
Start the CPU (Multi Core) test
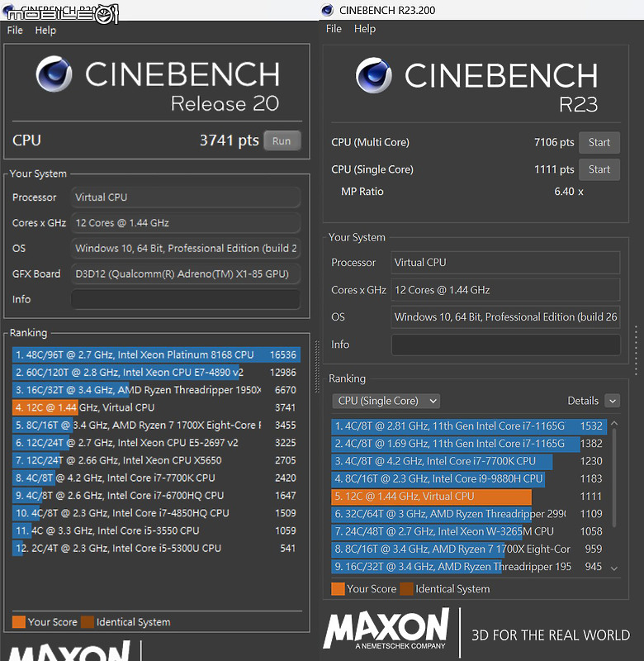599,142
